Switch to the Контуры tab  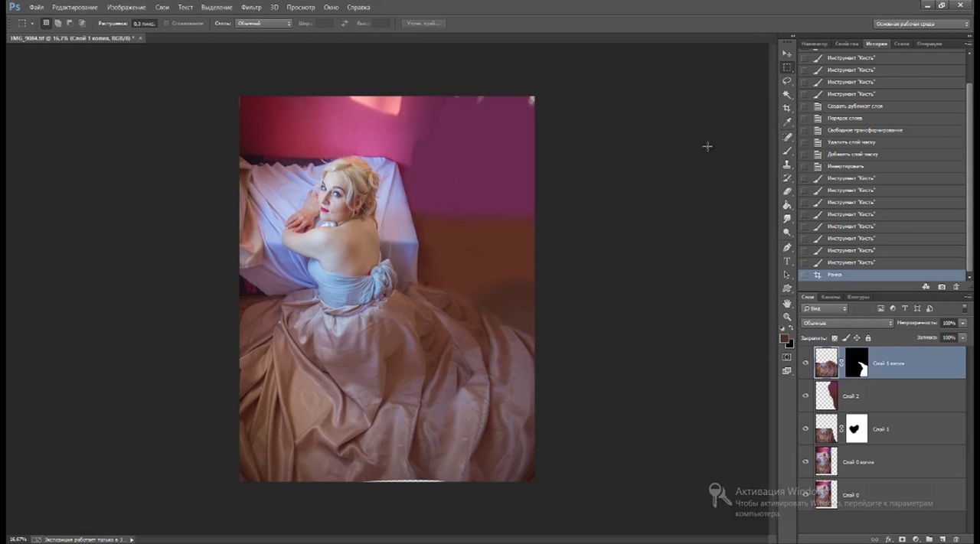coord(858,297)
